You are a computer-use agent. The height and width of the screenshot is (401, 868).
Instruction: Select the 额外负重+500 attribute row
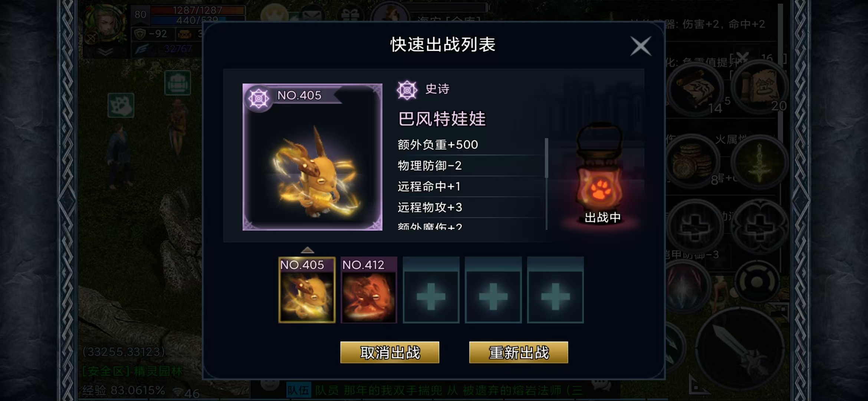point(470,144)
